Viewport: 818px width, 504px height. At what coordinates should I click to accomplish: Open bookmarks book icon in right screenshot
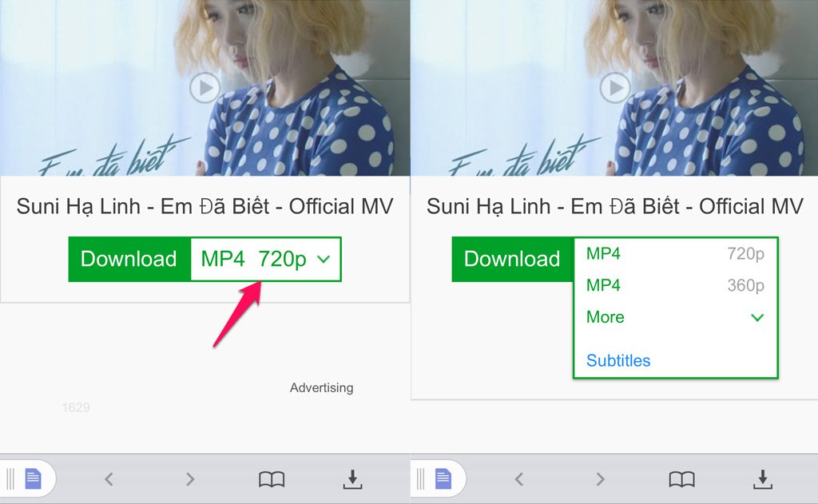(x=682, y=479)
